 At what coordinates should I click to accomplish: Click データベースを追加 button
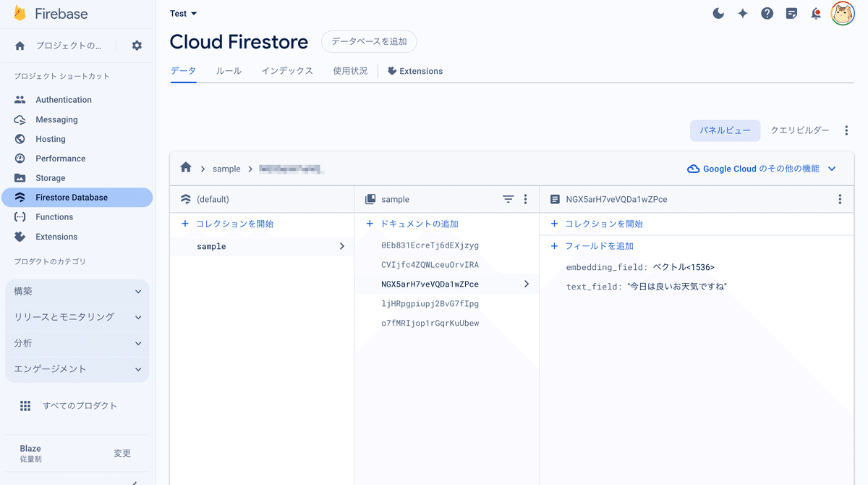pos(369,42)
